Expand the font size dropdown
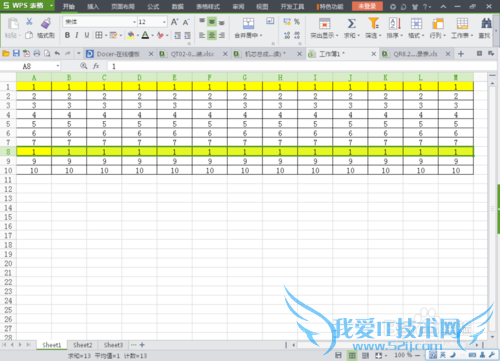Image resolution: width=500 pixels, height=361 pixels. tap(164, 22)
